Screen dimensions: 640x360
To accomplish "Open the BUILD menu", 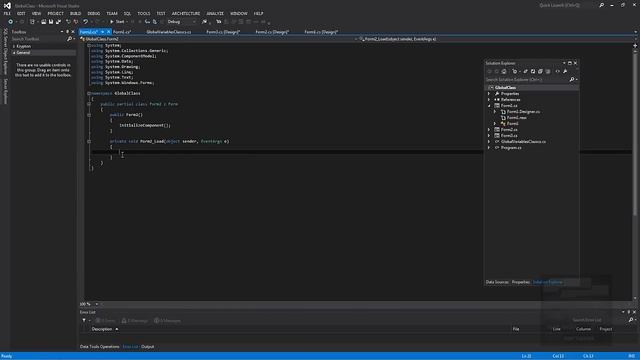I will (76, 13).
